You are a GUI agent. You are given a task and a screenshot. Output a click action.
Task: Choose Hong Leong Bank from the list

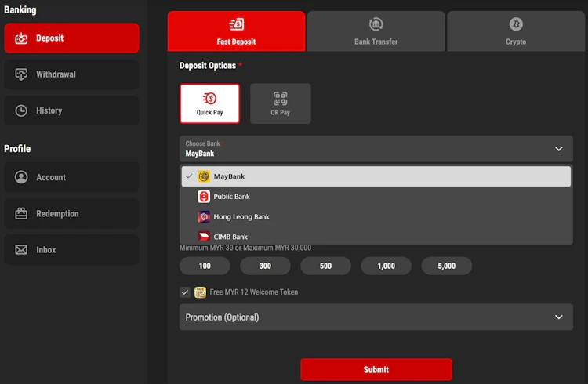point(376,217)
